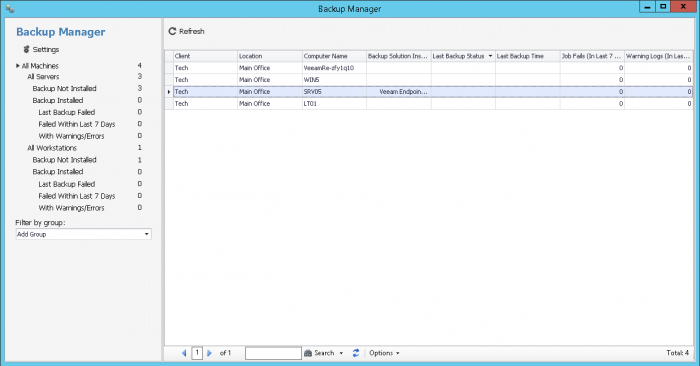
Task: Go to the previous page arrow
Action: (x=184, y=353)
